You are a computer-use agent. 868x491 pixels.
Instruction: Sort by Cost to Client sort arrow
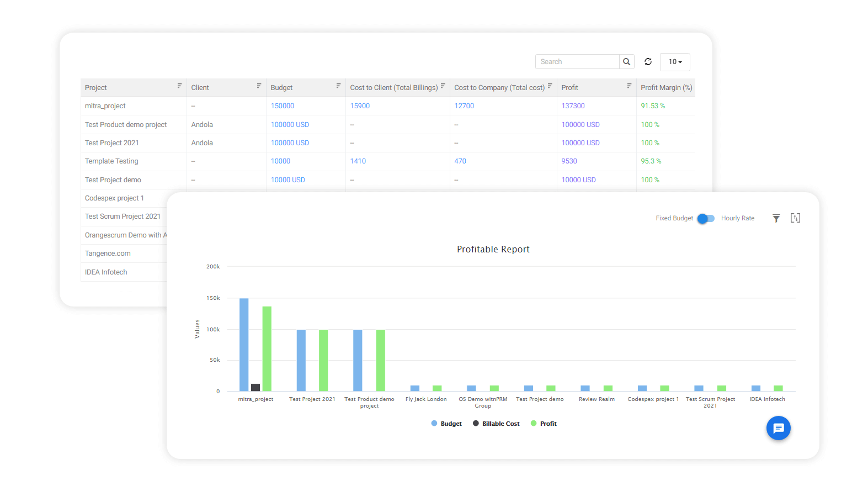click(443, 86)
